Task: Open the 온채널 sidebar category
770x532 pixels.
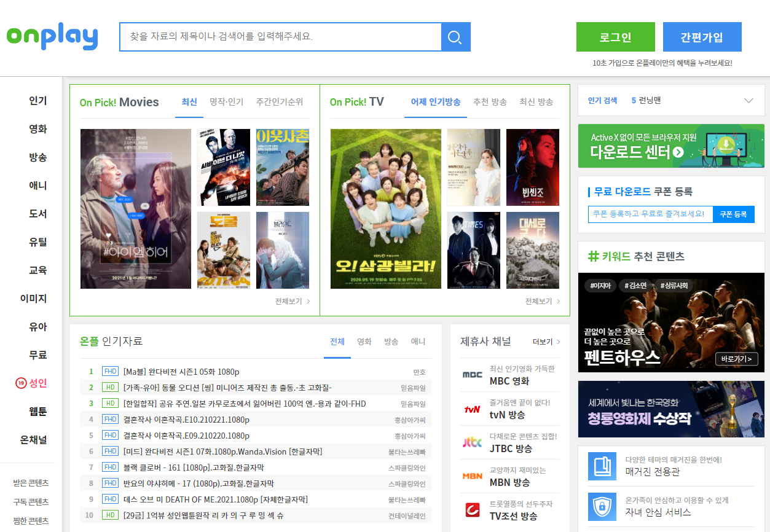Action: tap(34, 440)
